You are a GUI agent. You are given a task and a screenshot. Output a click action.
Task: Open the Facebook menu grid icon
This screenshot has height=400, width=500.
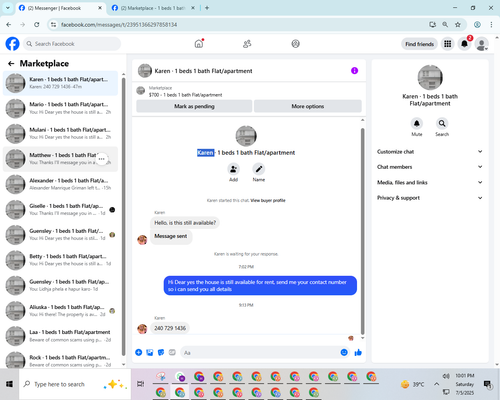[447, 44]
